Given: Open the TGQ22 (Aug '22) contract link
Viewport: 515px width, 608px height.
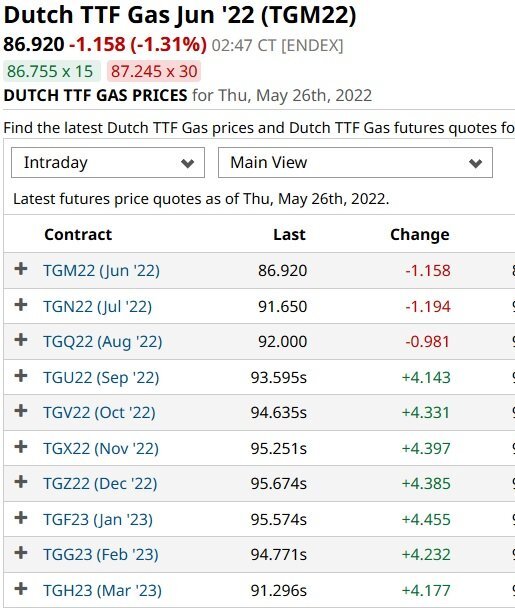Looking at the screenshot, I should pos(103,342).
